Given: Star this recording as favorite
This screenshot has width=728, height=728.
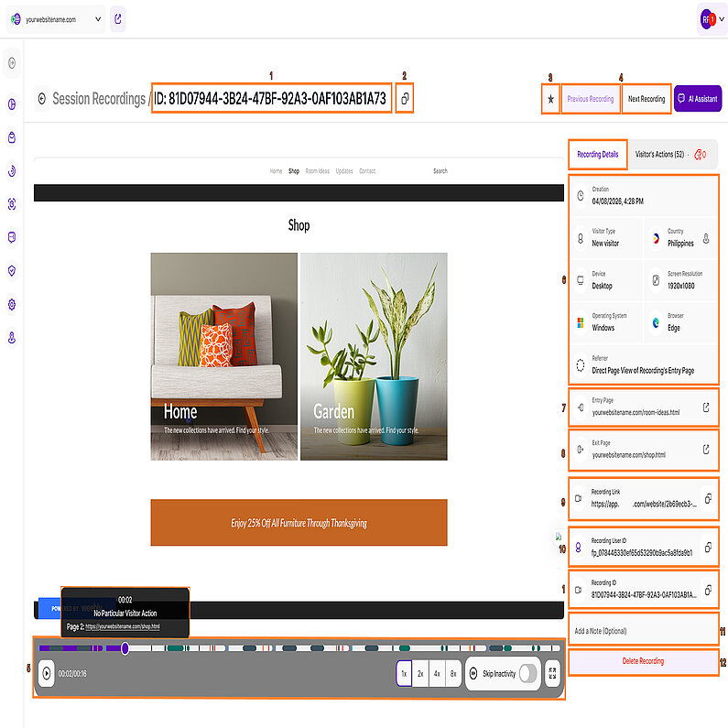Looking at the screenshot, I should 549,99.
